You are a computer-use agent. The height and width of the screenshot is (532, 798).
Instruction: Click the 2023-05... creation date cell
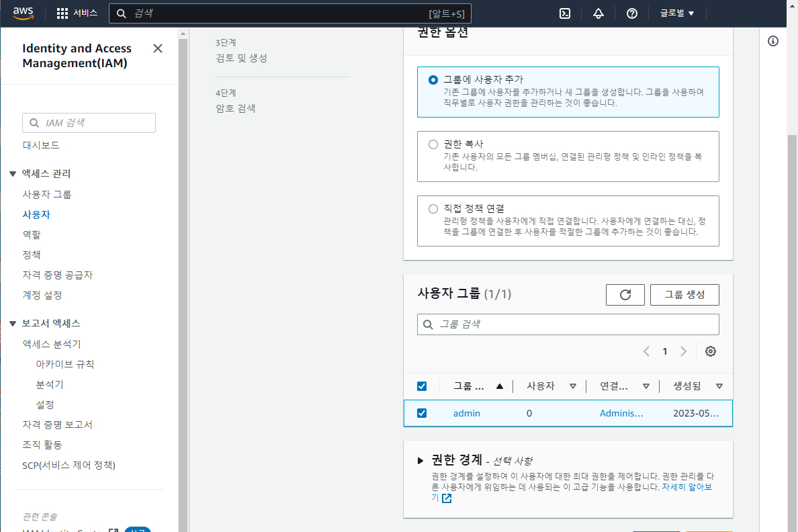click(x=696, y=413)
